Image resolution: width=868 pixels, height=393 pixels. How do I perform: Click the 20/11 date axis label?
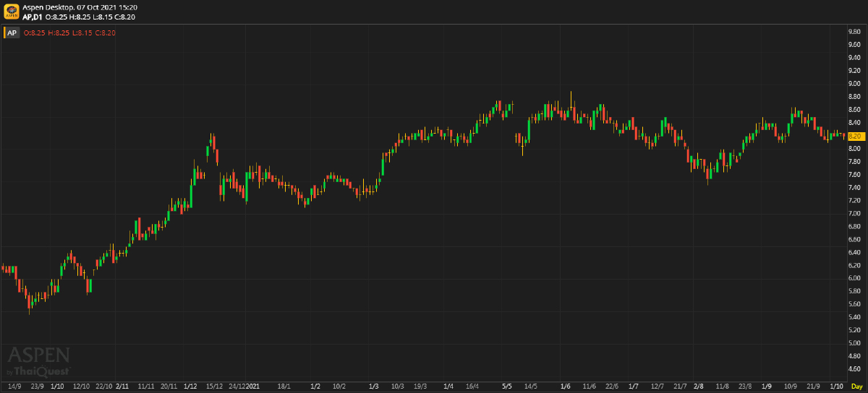169,386
